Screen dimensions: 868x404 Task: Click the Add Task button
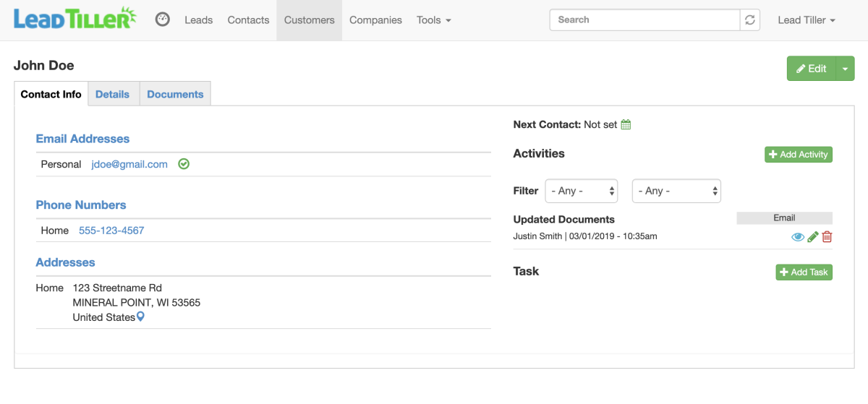tap(804, 272)
